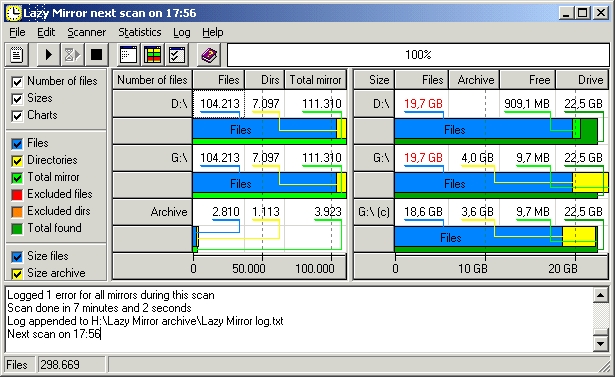Click the checklist options toolbar icon
The width and height of the screenshot is (615, 377).
(177, 55)
